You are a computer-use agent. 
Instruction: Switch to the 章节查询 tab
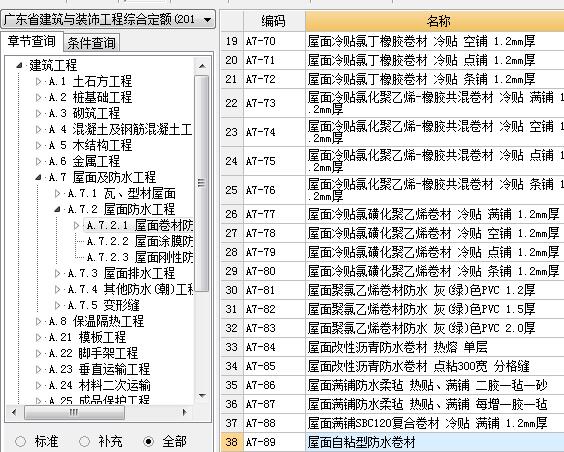tap(32, 41)
